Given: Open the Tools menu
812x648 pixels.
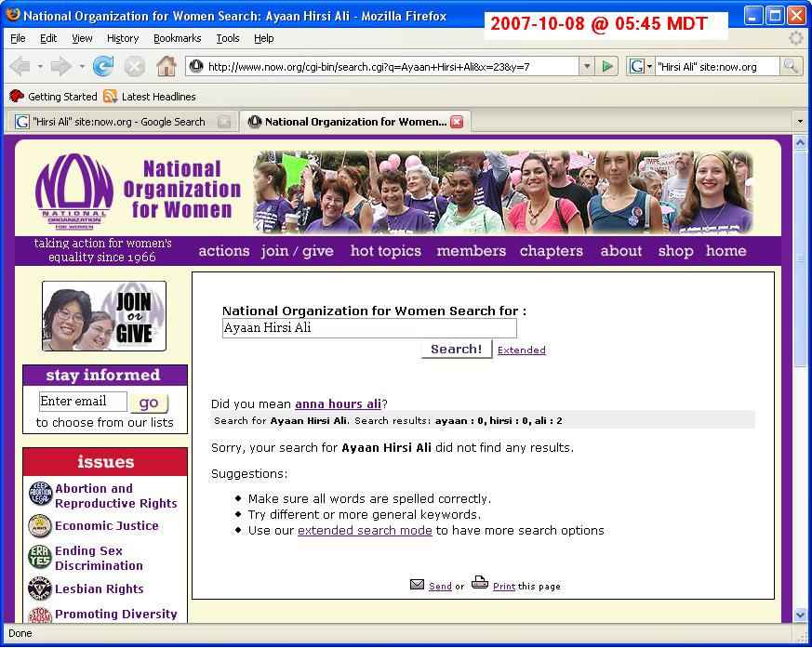Looking at the screenshot, I should click(227, 38).
